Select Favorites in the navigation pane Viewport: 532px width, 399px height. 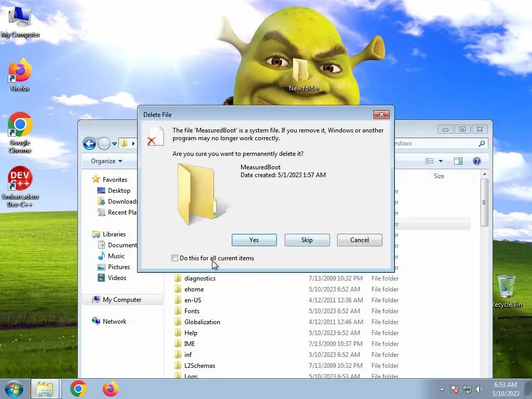coord(115,179)
